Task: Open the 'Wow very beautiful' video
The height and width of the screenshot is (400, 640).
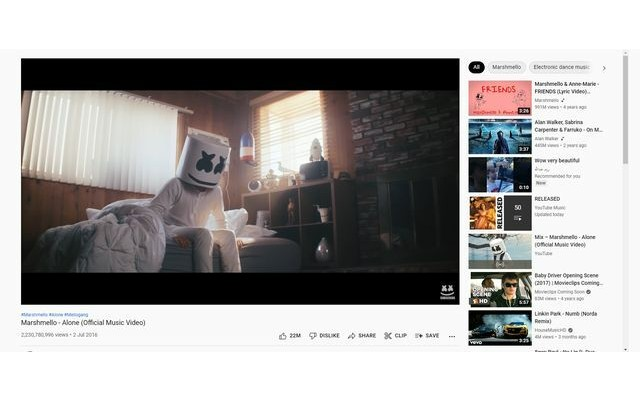Action: tap(500, 174)
